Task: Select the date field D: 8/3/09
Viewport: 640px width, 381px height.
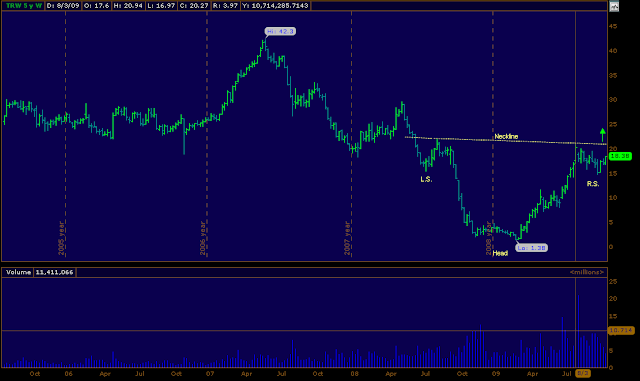Action: pos(63,6)
